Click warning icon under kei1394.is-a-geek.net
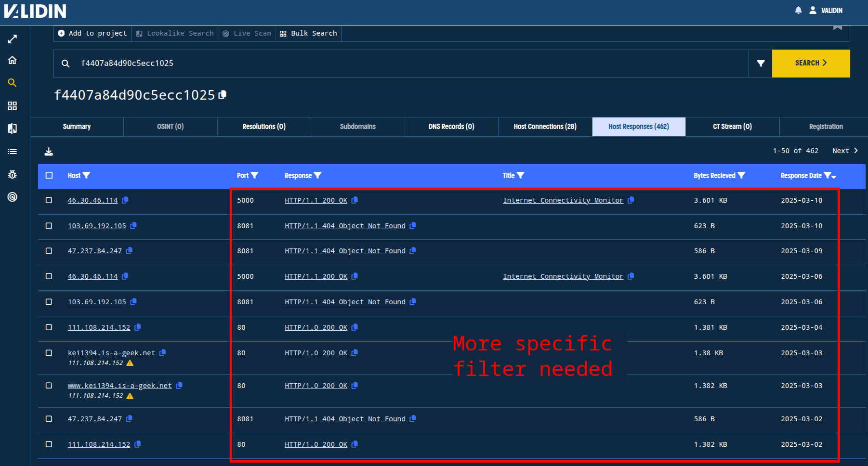The height and width of the screenshot is (466, 868). click(x=130, y=363)
